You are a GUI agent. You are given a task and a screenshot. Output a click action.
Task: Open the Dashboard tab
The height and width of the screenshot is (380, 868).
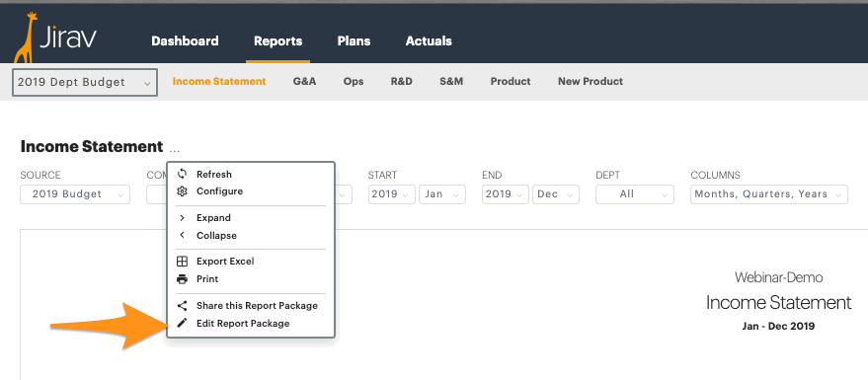[x=185, y=40]
